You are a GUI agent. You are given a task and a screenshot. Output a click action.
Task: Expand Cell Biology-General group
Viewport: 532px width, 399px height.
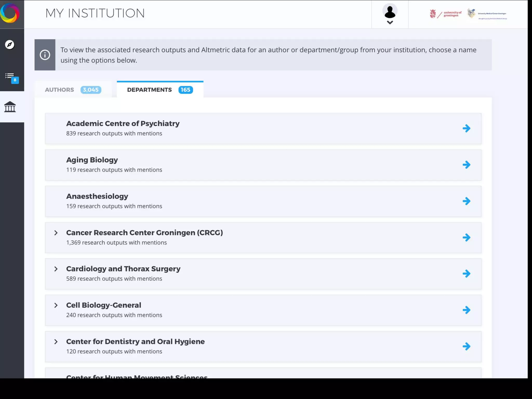pyautogui.click(x=56, y=305)
